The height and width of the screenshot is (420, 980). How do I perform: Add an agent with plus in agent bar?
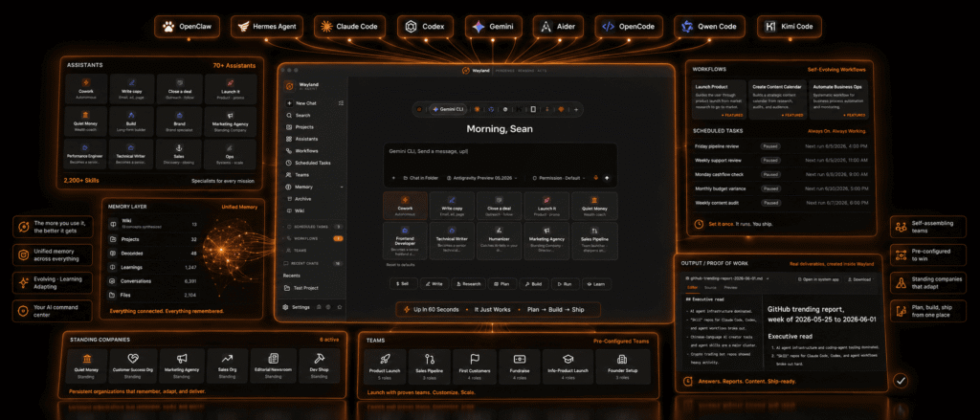(x=575, y=109)
